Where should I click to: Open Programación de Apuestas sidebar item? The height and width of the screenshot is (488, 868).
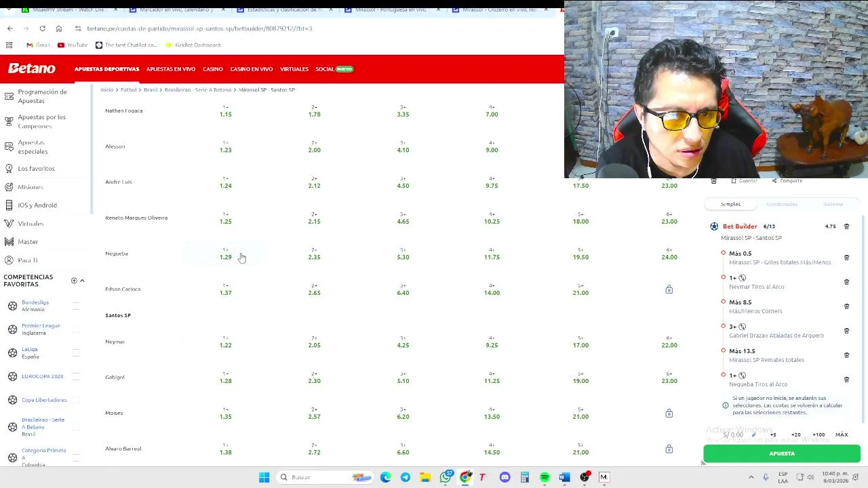pyautogui.click(x=42, y=96)
